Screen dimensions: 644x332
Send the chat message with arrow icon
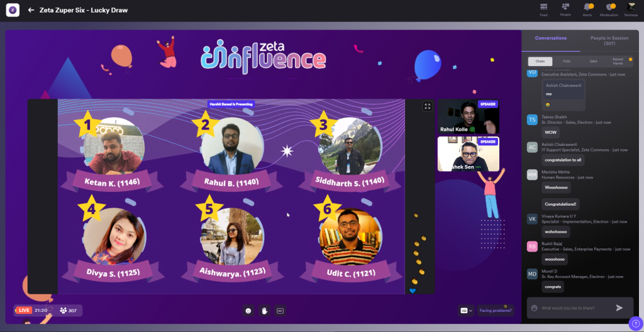point(619,307)
